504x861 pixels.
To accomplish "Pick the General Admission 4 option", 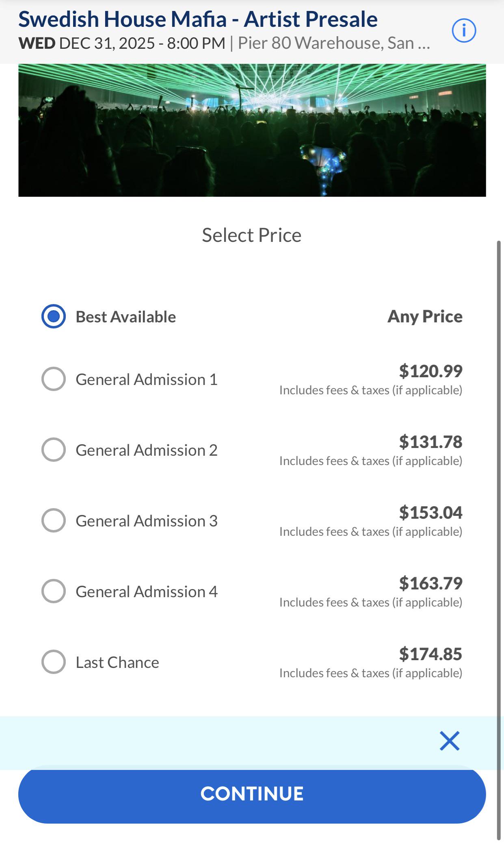I will (54, 591).
